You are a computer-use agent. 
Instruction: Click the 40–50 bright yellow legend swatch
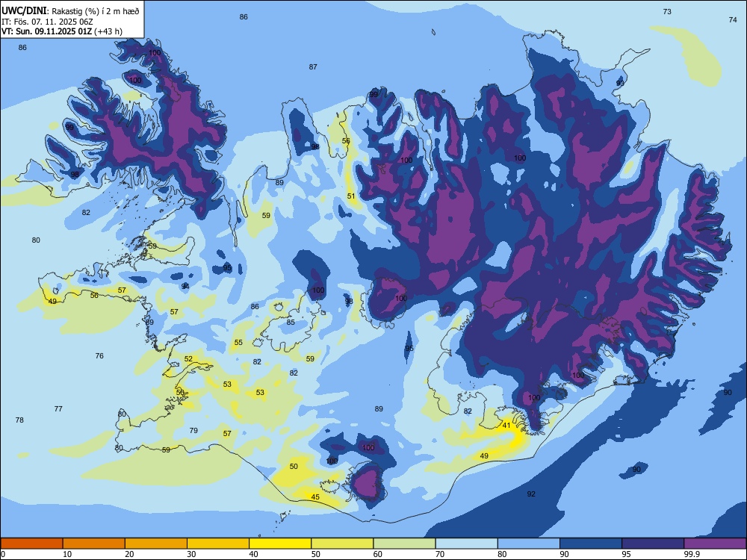280,544
